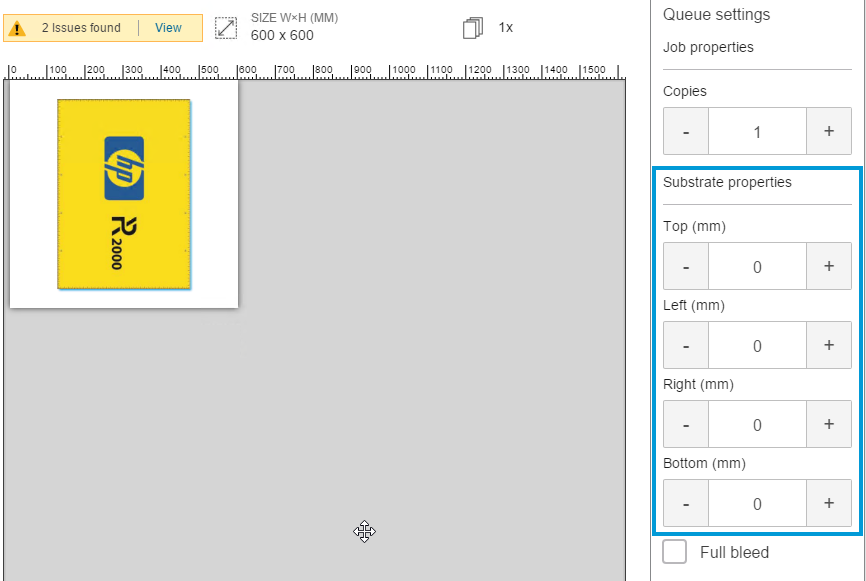Click the 2 Issues found message
The height and width of the screenshot is (581, 866).
pyautogui.click(x=81, y=28)
